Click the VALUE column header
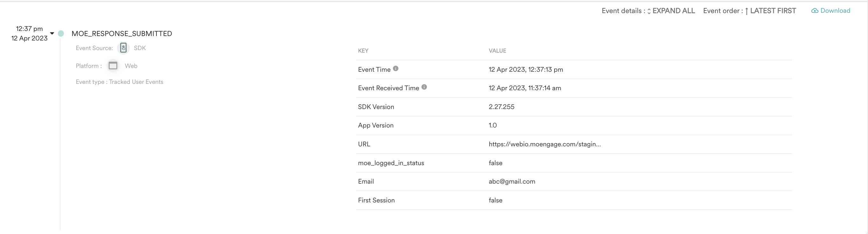The height and width of the screenshot is (234, 868). [497, 51]
